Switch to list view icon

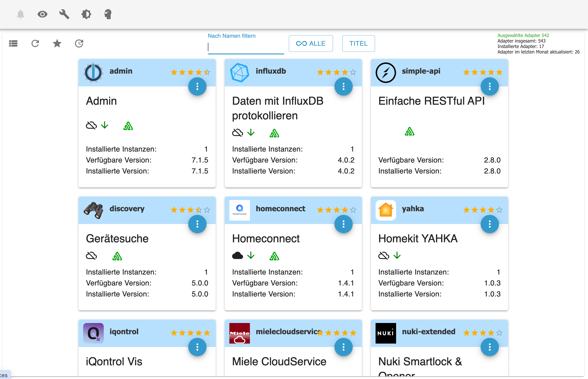click(x=13, y=44)
